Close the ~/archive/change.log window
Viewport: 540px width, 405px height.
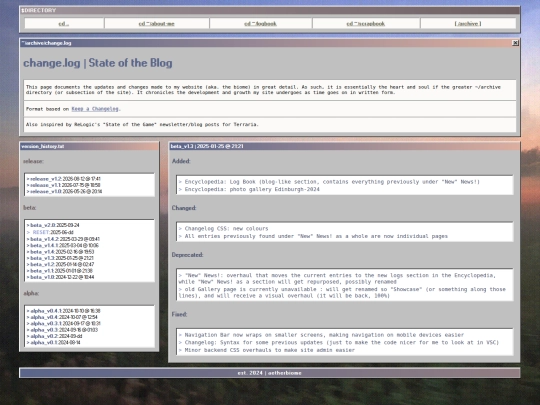coord(515,43)
